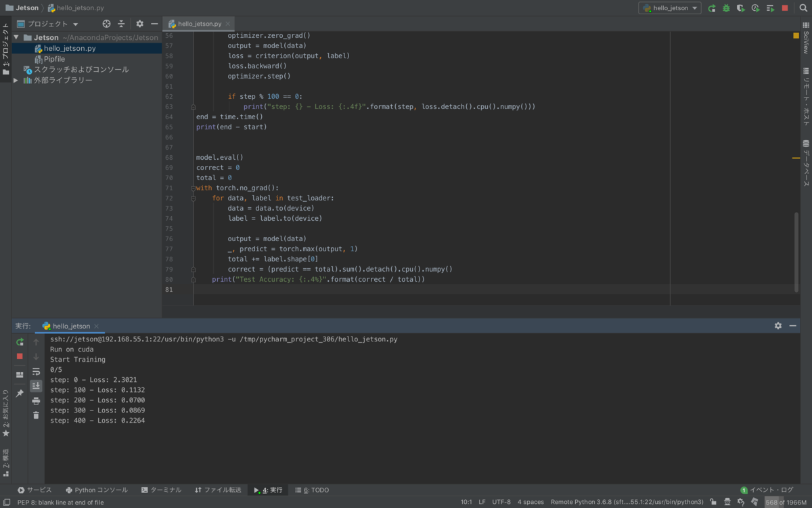Open the Python コンソール tab
This screenshot has height=508, width=812.
pyautogui.click(x=96, y=490)
